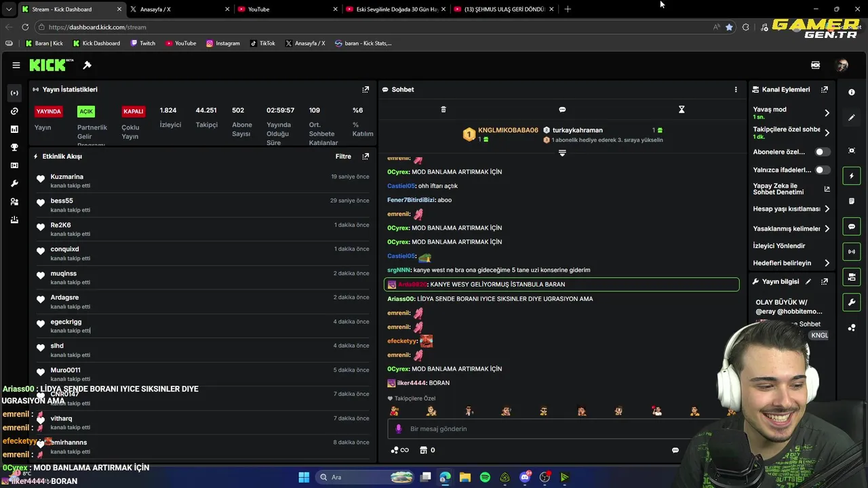Click the taskbar Ara search box
The width and height of the screenshot is (868, 488).
coord(365,477)
